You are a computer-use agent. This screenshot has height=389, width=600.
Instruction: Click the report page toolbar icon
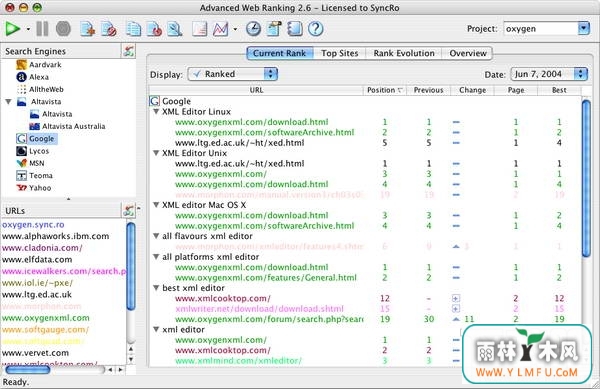coord(199,29)
